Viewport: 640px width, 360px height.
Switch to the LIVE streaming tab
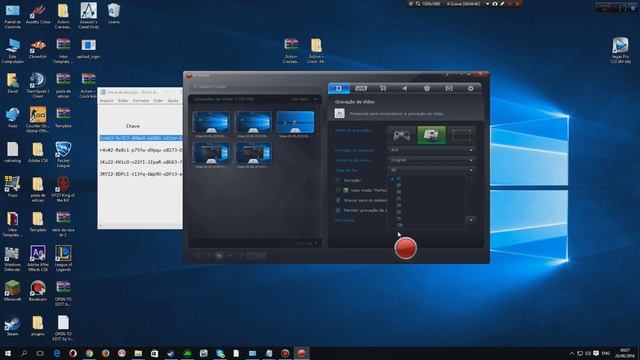[x=361, y=88]
